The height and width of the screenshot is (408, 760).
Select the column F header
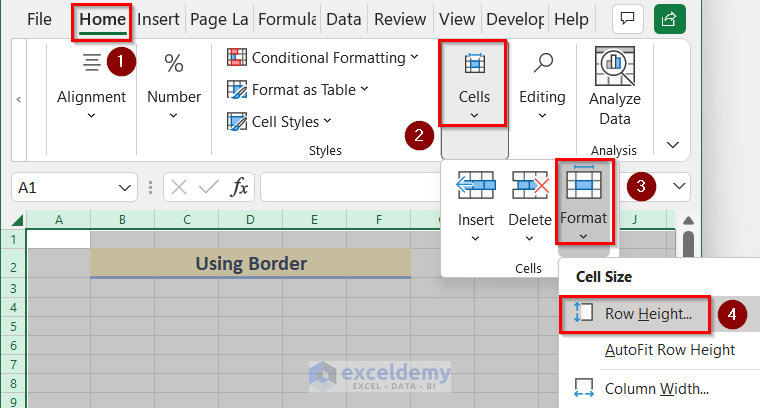coord(379,220)
